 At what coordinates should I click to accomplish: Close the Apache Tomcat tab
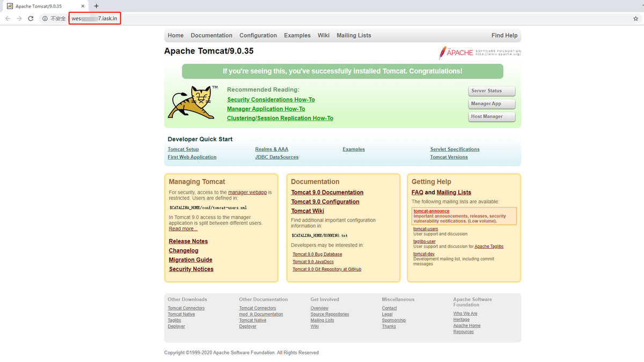84,6
